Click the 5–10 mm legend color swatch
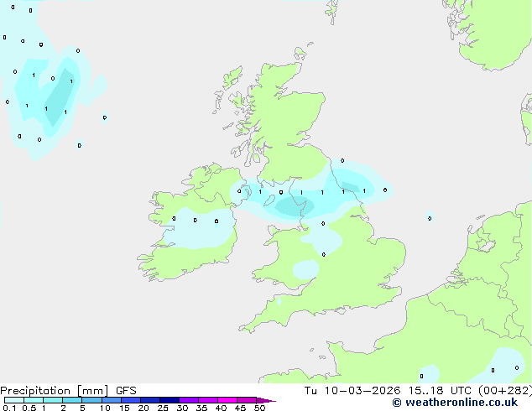The height and width of the screenshot is (411, 532). [x=91, y=400]
